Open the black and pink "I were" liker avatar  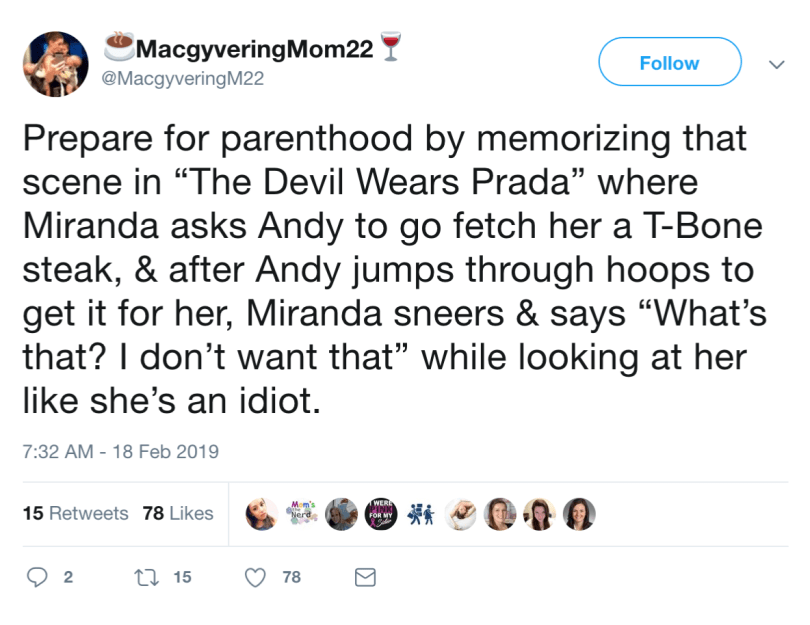click(381, 513)
